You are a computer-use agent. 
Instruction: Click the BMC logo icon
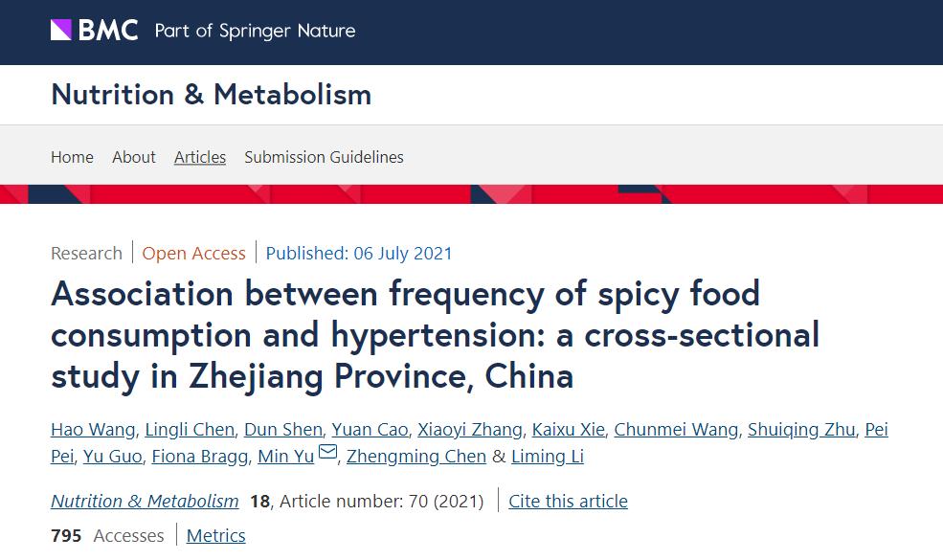pyautogui.click(x=61, y=31)
